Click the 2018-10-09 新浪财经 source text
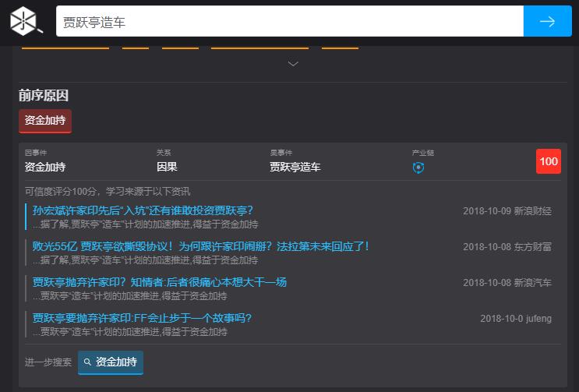Screen dimensions: 579x392 click(x=507, y=211)
